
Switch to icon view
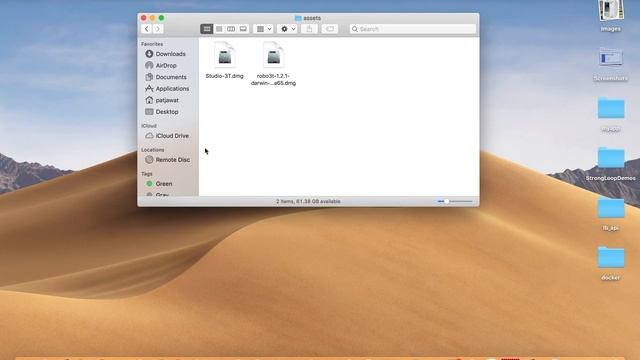pos(207,29)
